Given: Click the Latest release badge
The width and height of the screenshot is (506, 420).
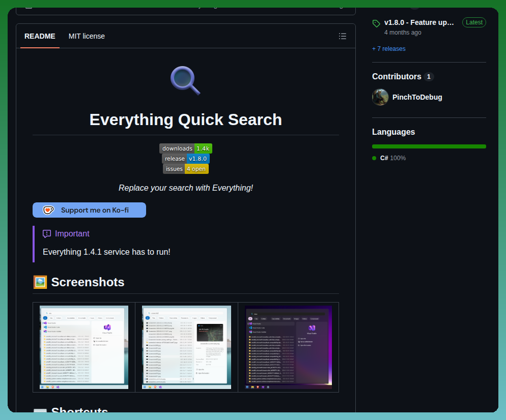Looking at the screenshot, I should 474,22.
